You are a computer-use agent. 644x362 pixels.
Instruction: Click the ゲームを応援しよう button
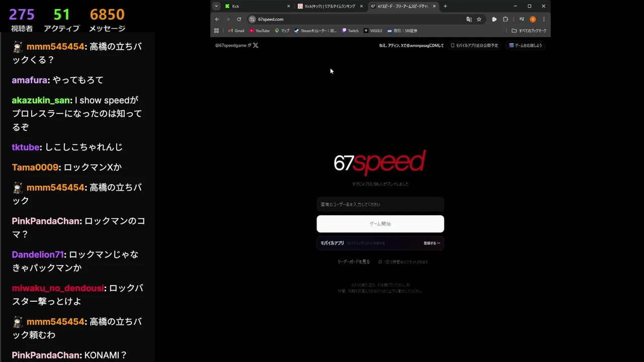tap(525, 45)
